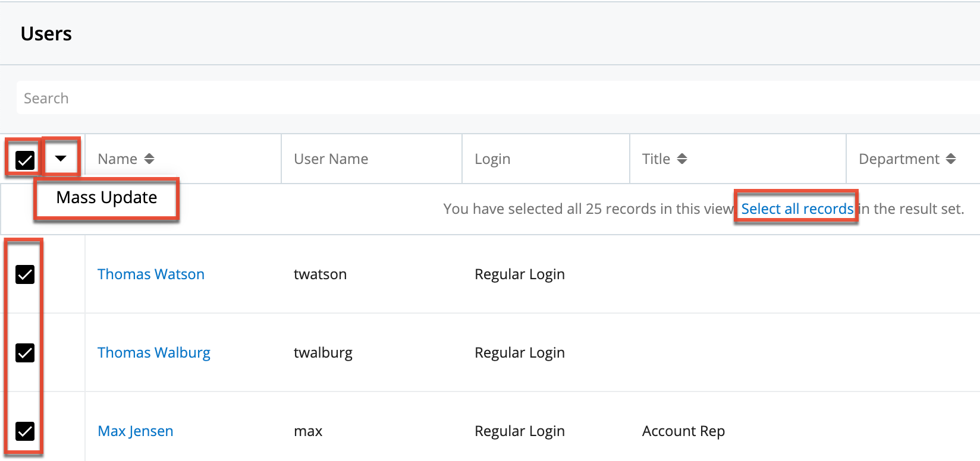
Task: Open the Thomas Walburg user record
Action: (x=154, y=353)
